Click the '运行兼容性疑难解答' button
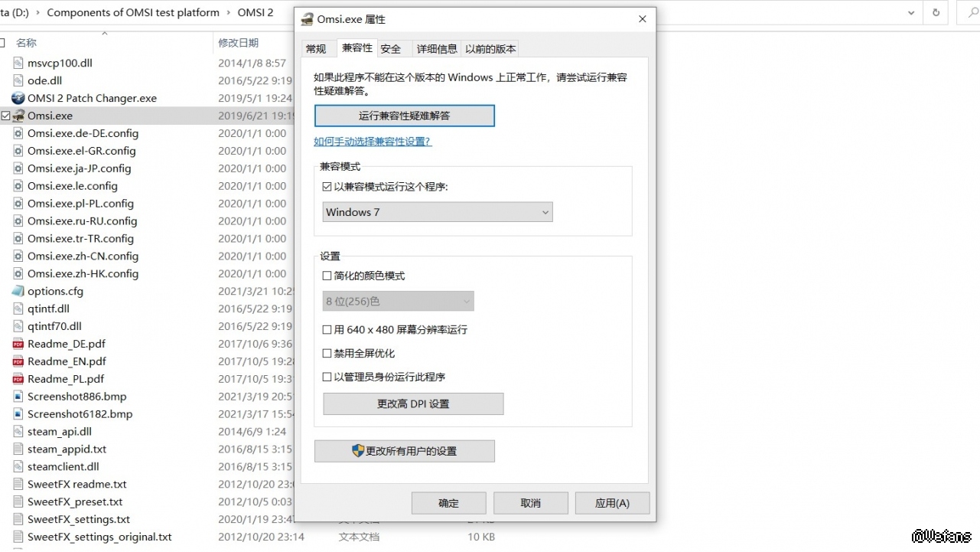980x552 pixels. (405, 116)
